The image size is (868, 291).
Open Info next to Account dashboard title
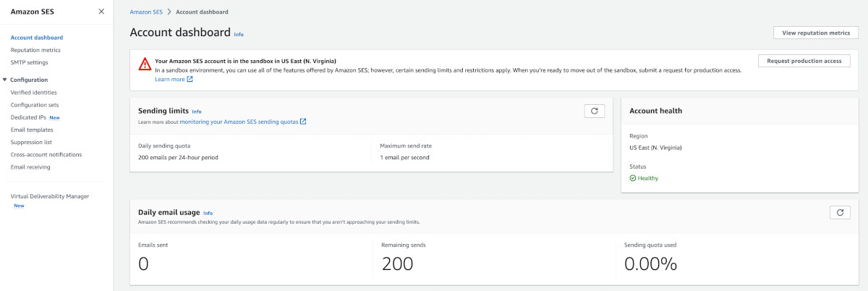[239, 34]
